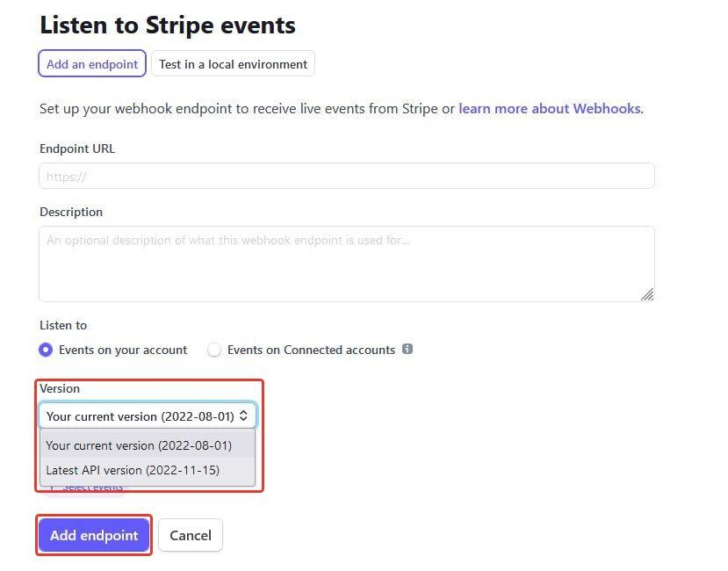
Task: Click the Description field label
Action: [x=71, y=212]
